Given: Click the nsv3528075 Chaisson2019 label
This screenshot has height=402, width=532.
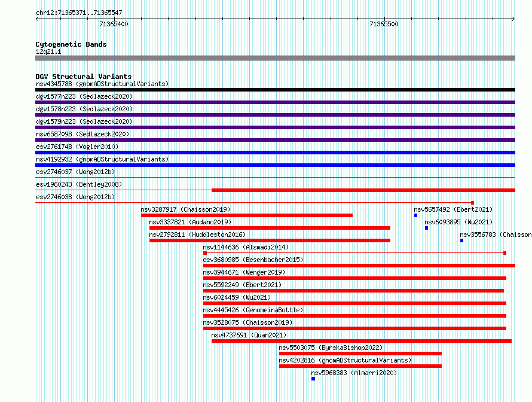Looking at the screenshot, I should pyautogui.click(x=247, y=322).
